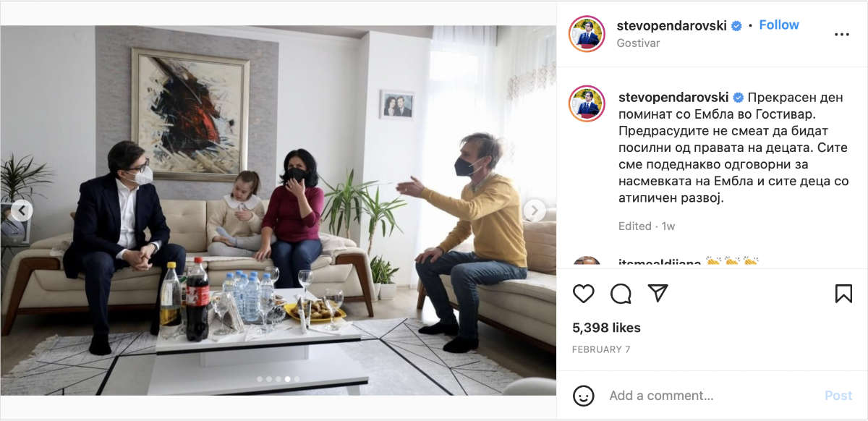Post the comment button
Screen dimensions: 868x421
(x=838, y=396)
